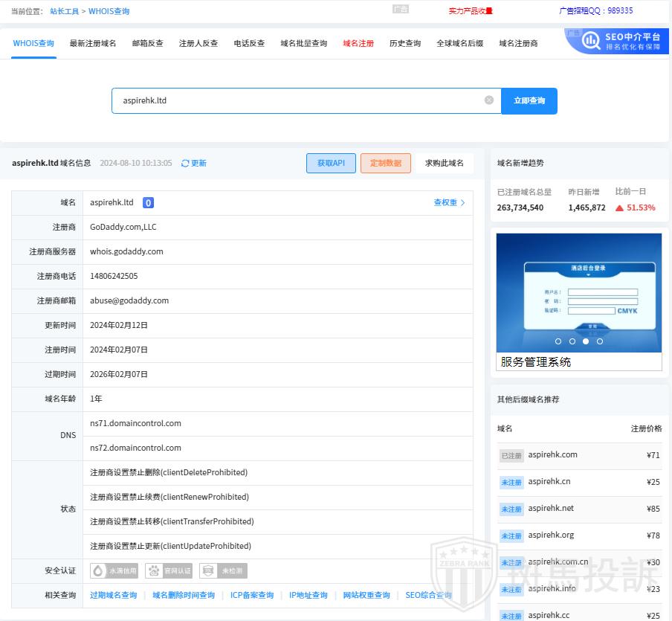Image resolution: width=672 pixels, height=621 pixels.
Task: Open the SEO中介平台 banner
Action: click(x=616, y=41)
